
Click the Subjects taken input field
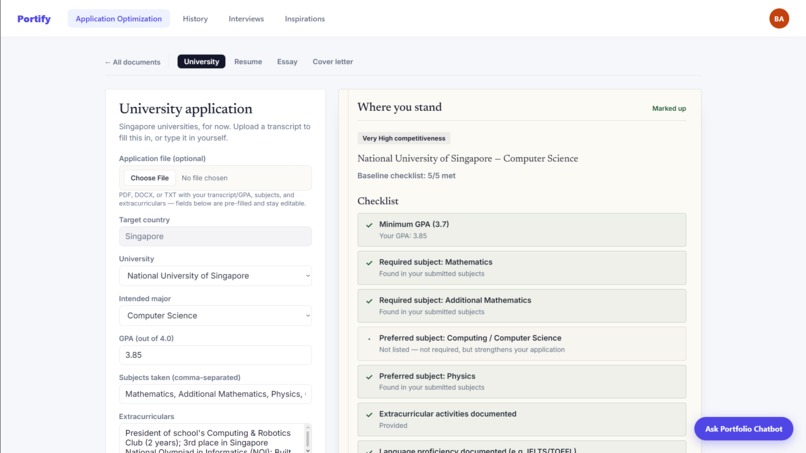point(215,394)
